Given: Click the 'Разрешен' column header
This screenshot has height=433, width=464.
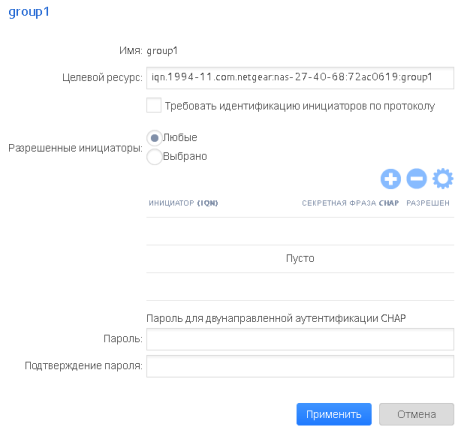Looking at the screenshot, I should tap(428, 203).
